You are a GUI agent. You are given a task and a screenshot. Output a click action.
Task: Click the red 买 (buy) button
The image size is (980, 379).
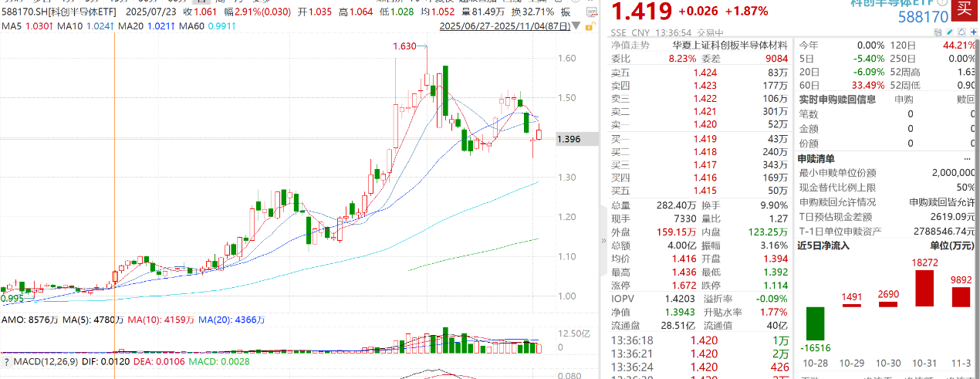(964, 9)
